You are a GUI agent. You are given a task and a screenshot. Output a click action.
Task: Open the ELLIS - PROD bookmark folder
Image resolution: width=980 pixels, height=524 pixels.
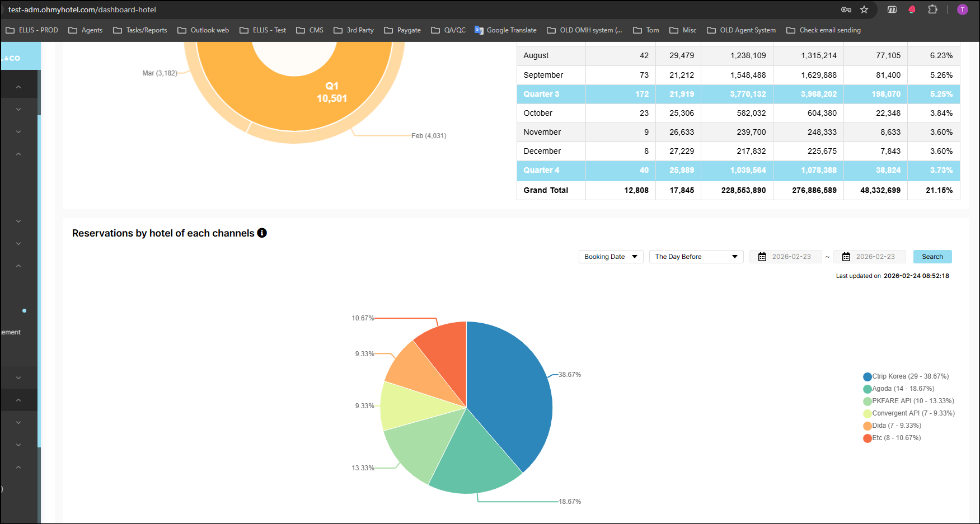[32, 30]
